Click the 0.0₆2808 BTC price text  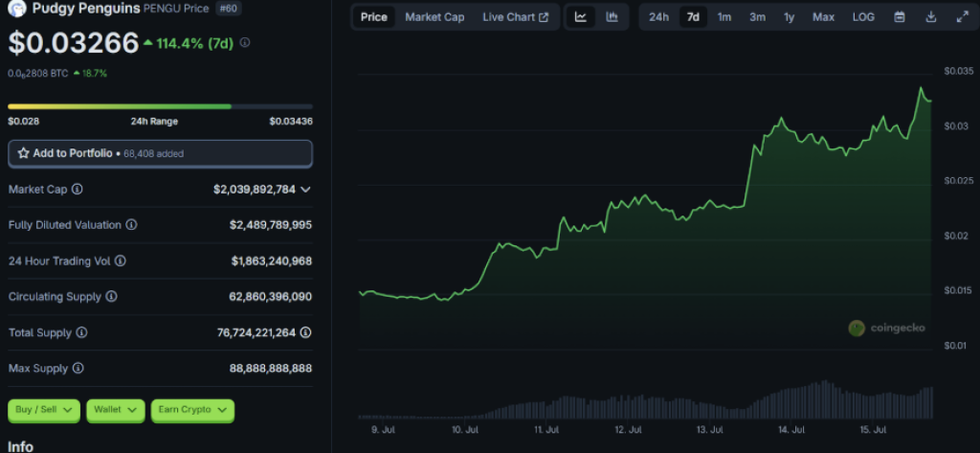click(x=38, y=73)
